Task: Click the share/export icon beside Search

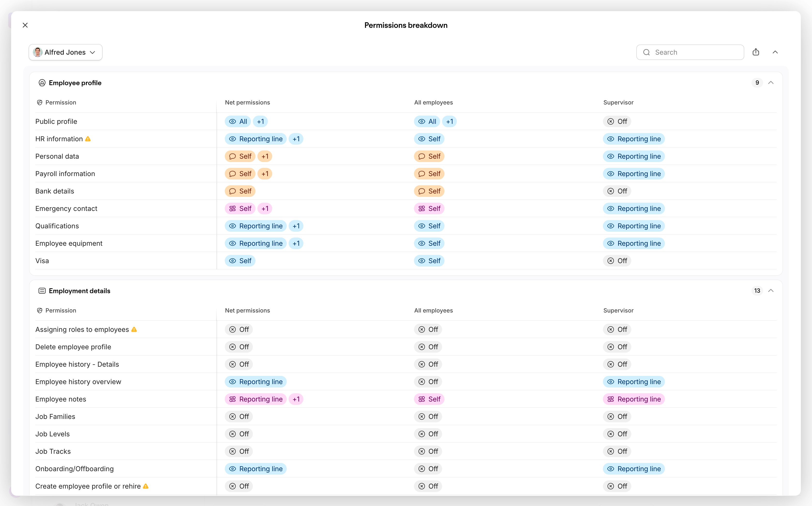Action: 756,52
